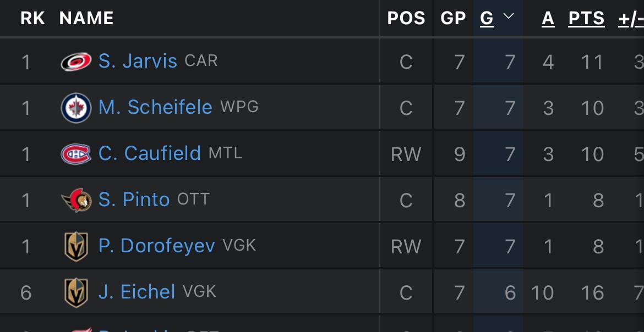Sort the table by assists using A header
Screen dimensions: 644x332
click(548, 17)
